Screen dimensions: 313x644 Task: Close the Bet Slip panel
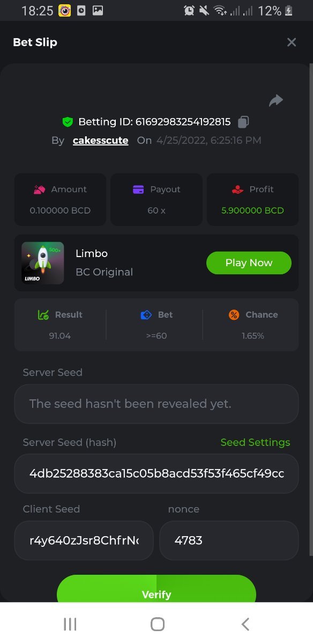(x=292, y=42)
